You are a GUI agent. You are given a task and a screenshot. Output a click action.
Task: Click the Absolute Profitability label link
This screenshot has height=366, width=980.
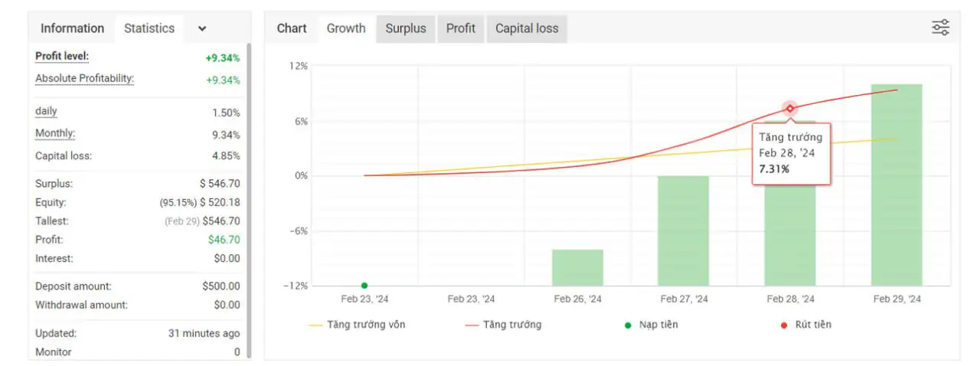tap(84, 79)
